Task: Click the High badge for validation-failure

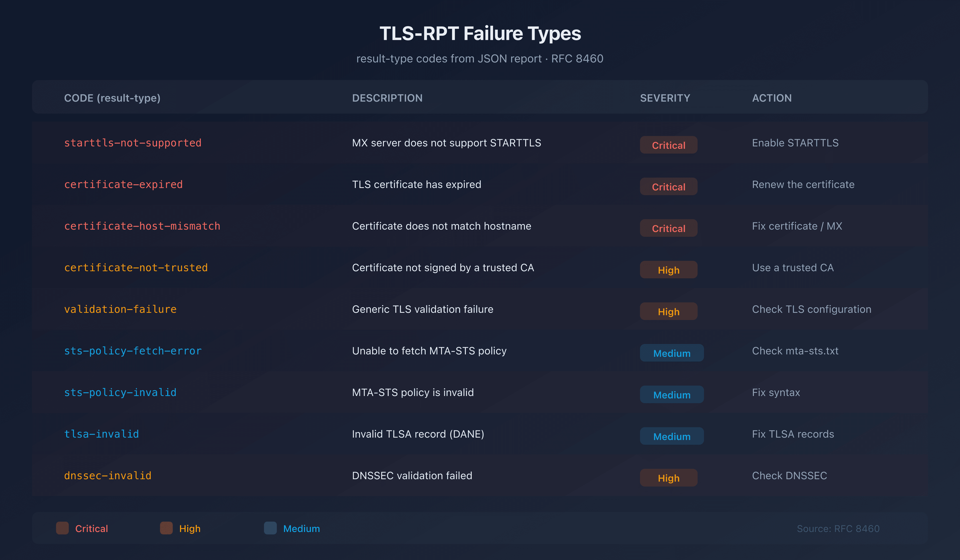Action: coord(669,311)
